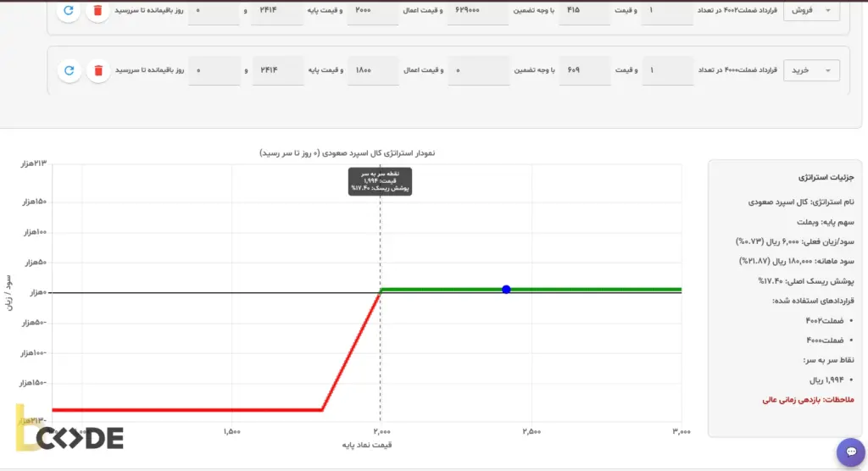Click refresh icon in the خرید contract row
Image resolution: width=868 pixels, height=471 pixels.
click(x=69, y=70)
